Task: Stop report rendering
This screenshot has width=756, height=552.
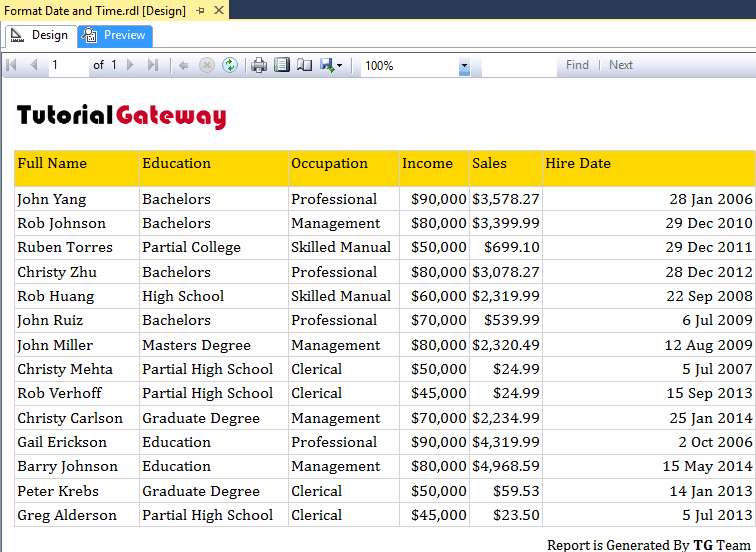Action: click(207, 65)
